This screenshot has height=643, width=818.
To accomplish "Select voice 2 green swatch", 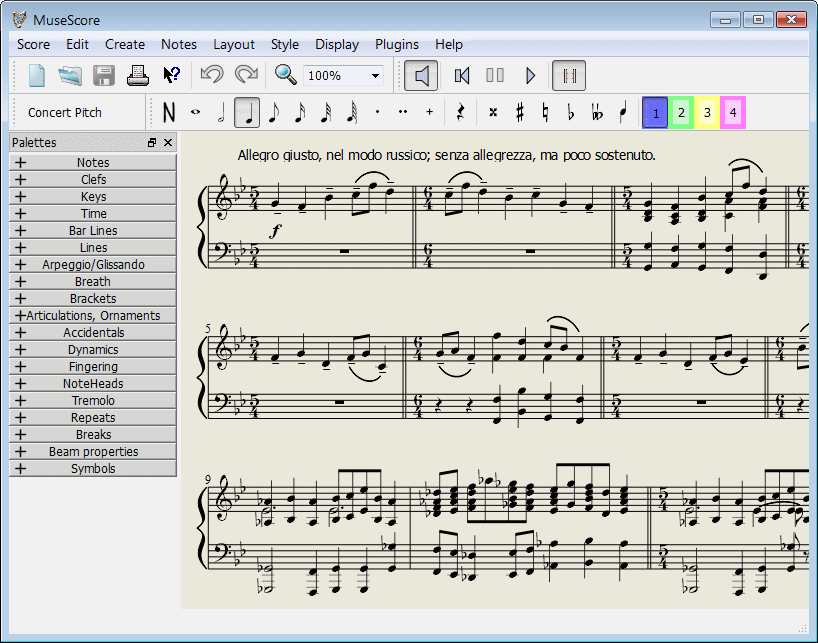I will pyautogui.click(x=681, y=112).
